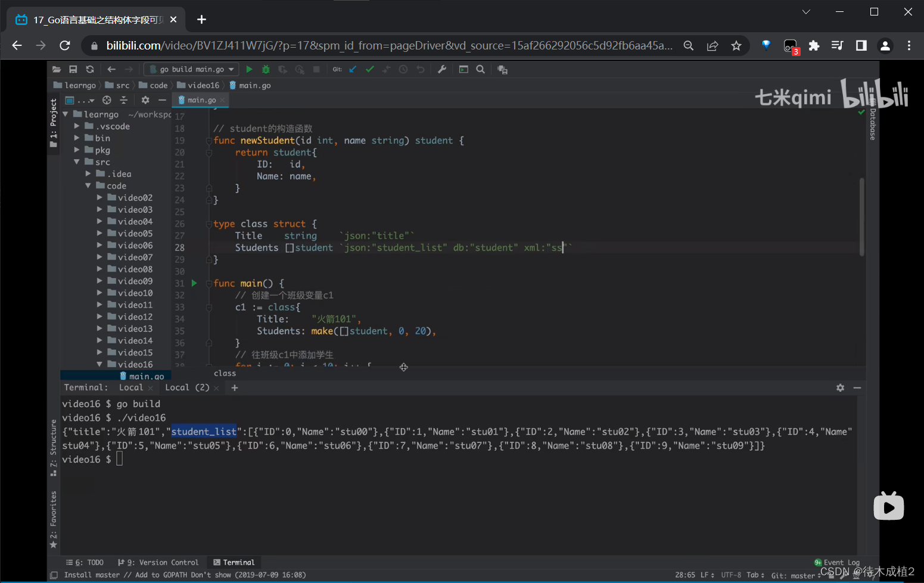This screenshot has width=924, height=583.
Task: Open project panel gear options
Action: tap(145, 100)
